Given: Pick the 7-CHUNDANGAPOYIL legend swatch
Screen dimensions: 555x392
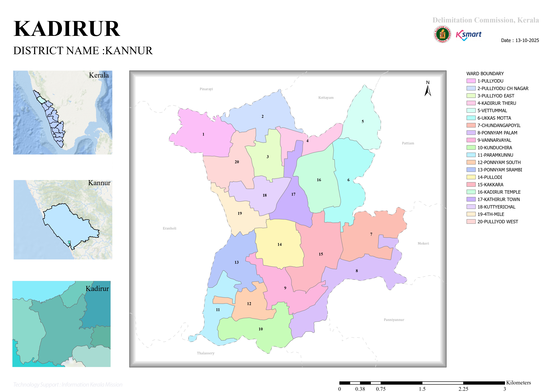Looking at the screenshot, I should point(471,125).
